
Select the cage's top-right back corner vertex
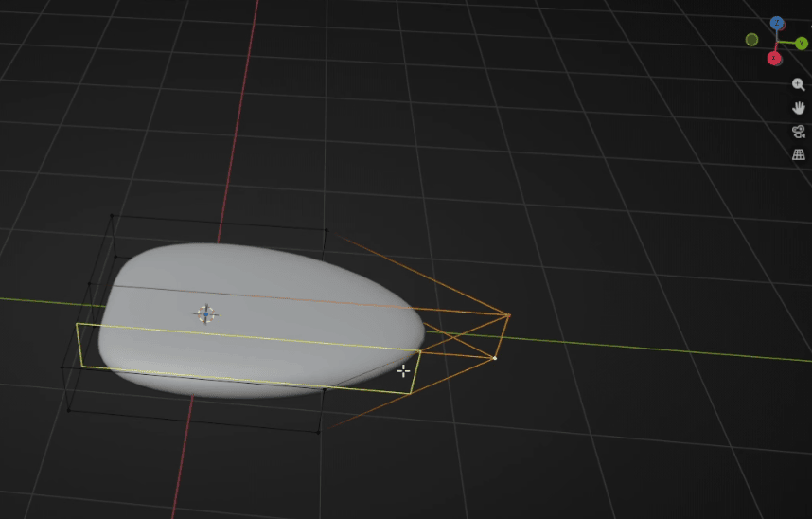pyautogui.click(x=327, y=229)
